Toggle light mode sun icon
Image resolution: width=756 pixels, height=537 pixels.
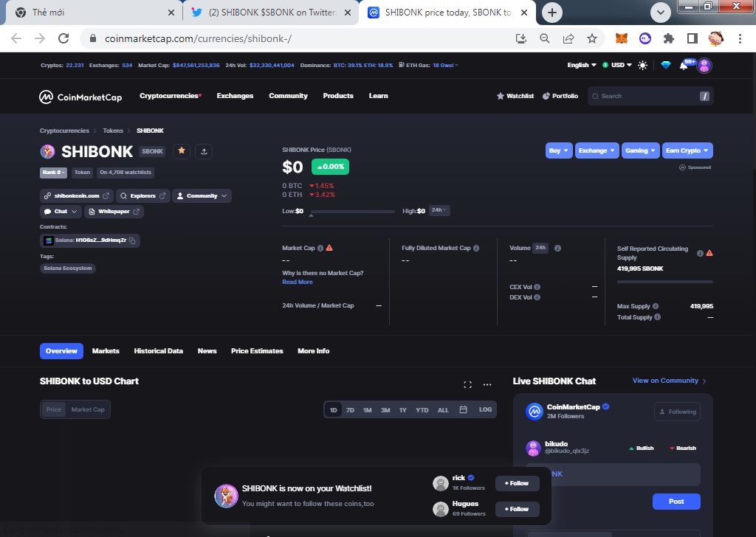point(643,65)
